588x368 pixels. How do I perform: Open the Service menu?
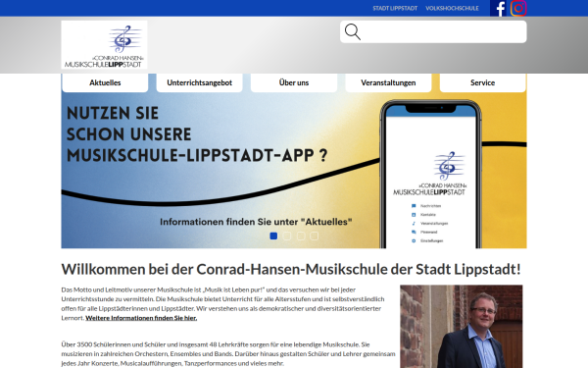click(x=482, y=82)
